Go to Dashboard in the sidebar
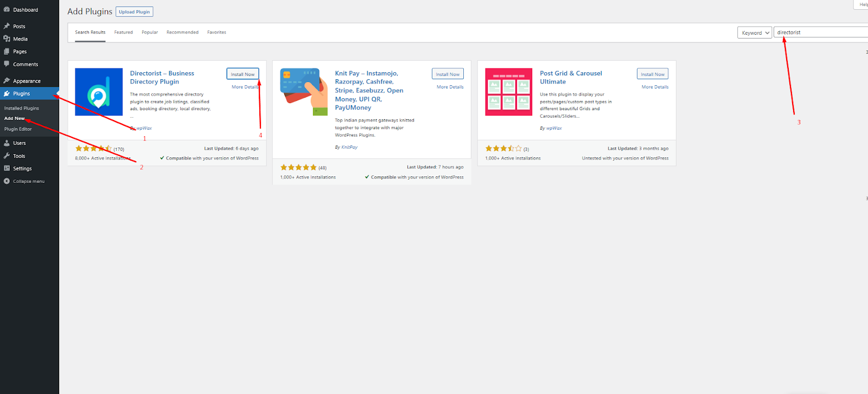The image size is (868, 394). click(25, 10)
